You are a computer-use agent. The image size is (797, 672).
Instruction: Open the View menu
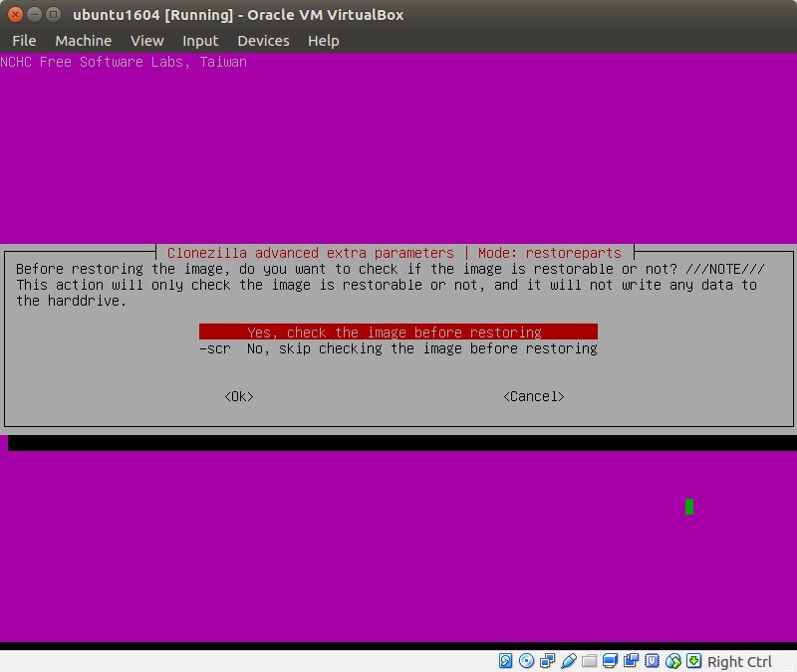click(x=146, y=41)
